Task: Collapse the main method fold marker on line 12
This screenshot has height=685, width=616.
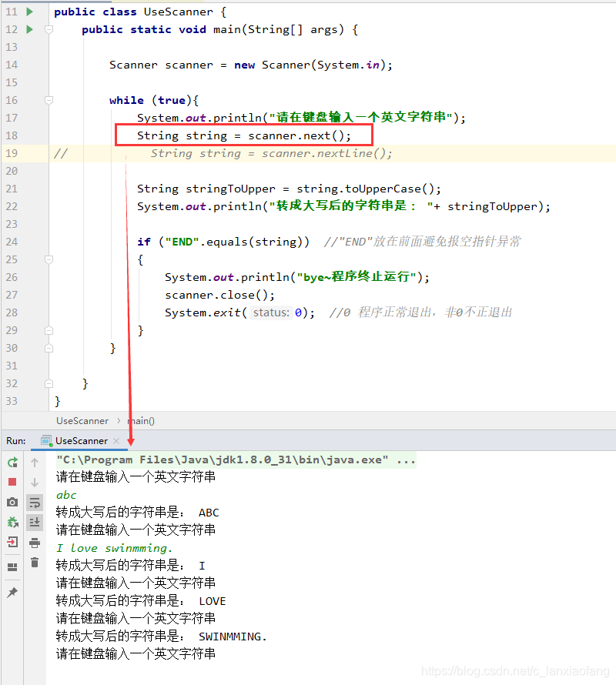Action: [49, 29]
